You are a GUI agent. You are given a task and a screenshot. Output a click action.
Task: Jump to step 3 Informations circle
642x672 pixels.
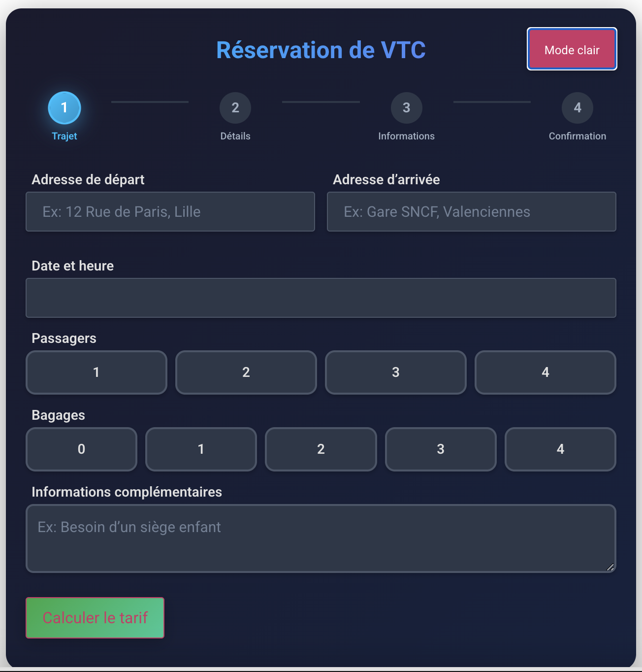tap(406, 108)
